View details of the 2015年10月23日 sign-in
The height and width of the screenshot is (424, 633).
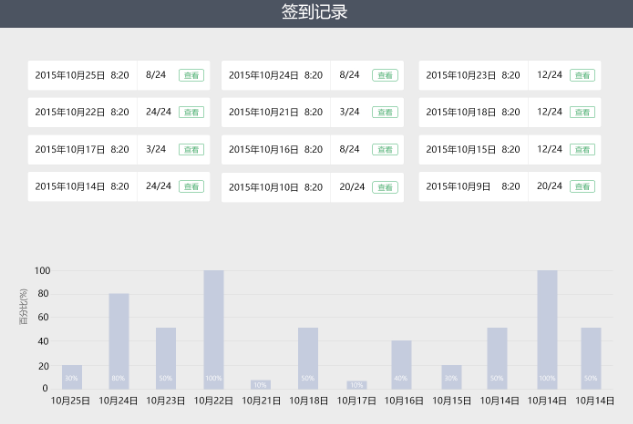click(581, 75)
